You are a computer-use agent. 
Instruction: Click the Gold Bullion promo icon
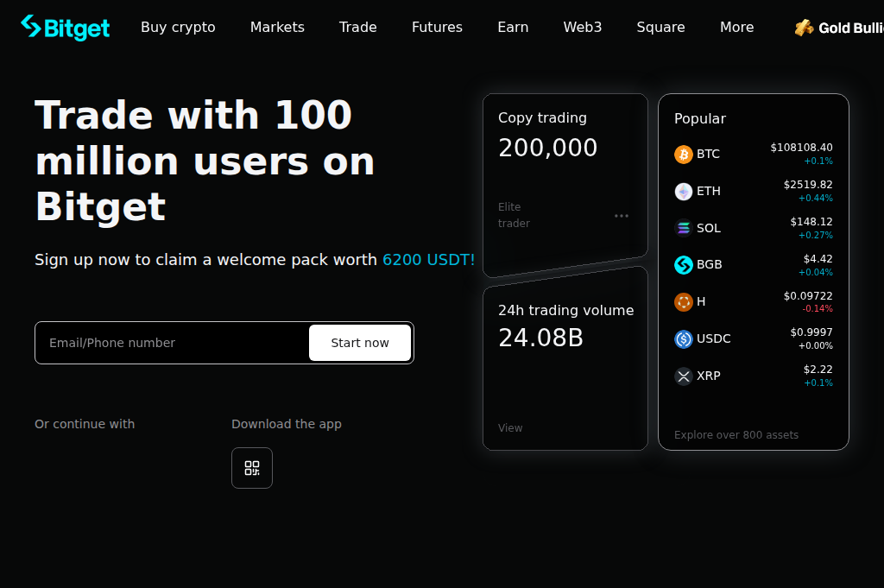(803, 27)
